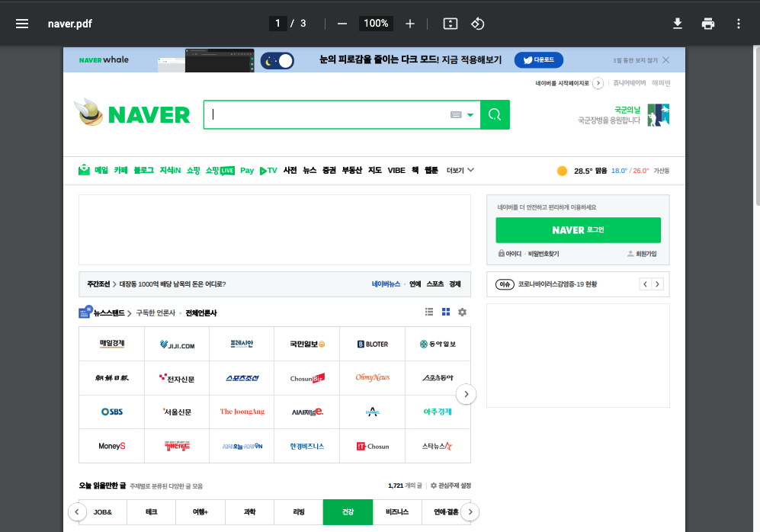The height and width of the screenshot is (532, 760).
Task: Select the 테크 topic tab
Action: (x=152, y=512)
